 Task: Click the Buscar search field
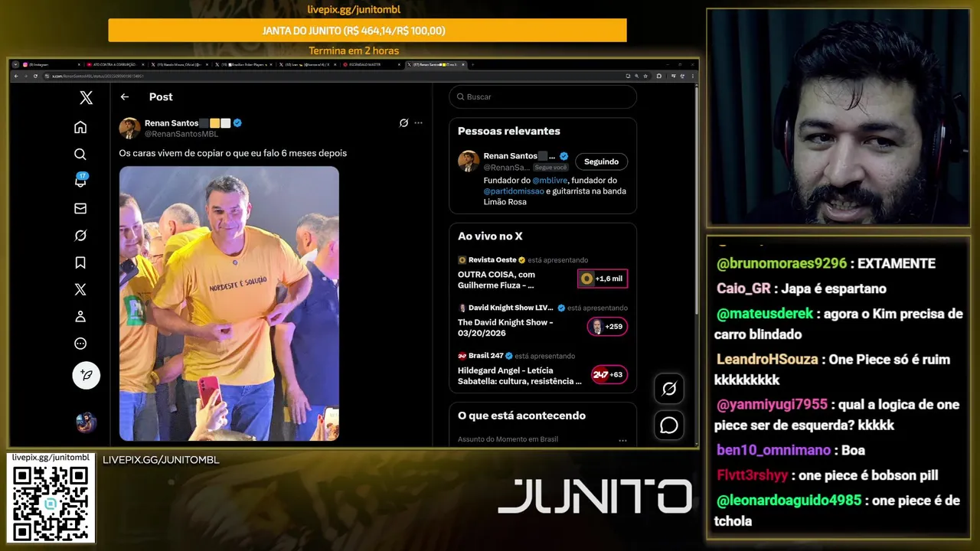tap(543, 97)
